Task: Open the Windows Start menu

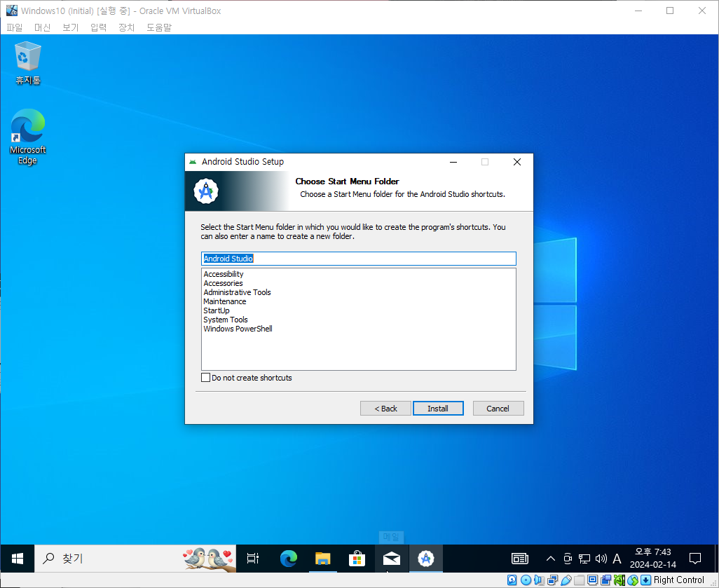Action: (18, 558)
